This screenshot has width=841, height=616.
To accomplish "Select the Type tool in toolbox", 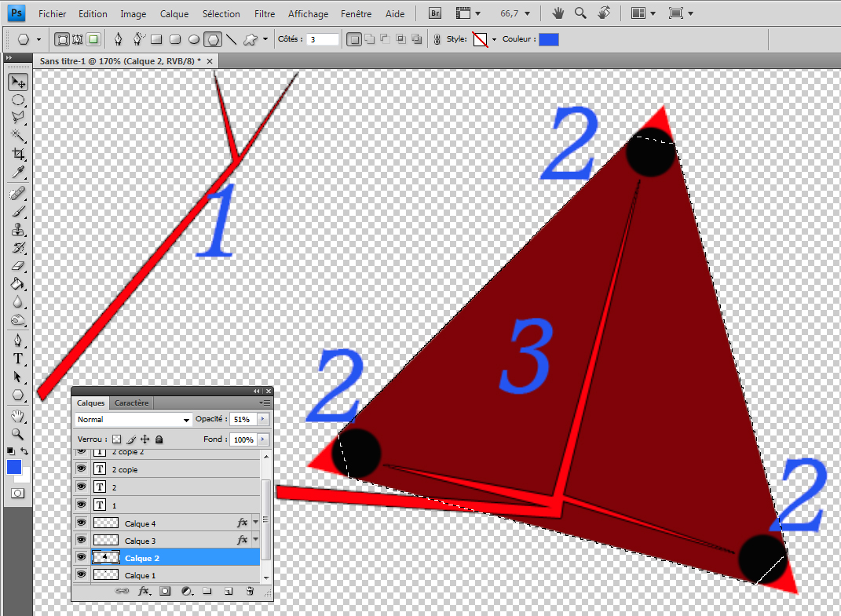I will pos(18,359).
